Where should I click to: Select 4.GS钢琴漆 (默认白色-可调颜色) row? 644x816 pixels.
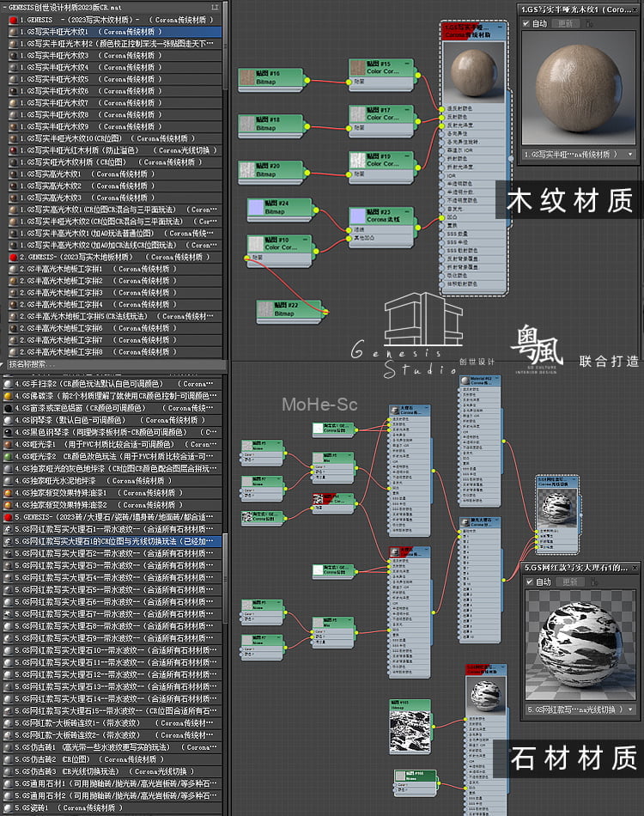pyautogui.click(x=112, y=420)
